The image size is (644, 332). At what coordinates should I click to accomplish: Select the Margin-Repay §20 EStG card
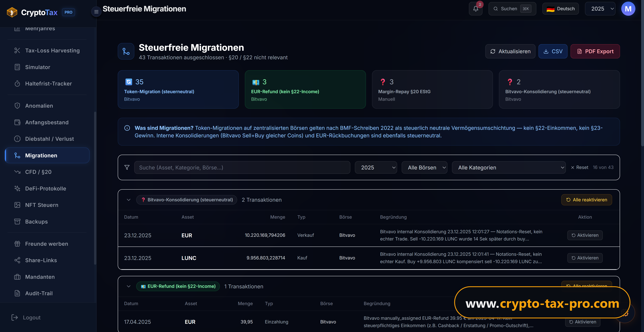click(432, 89)
